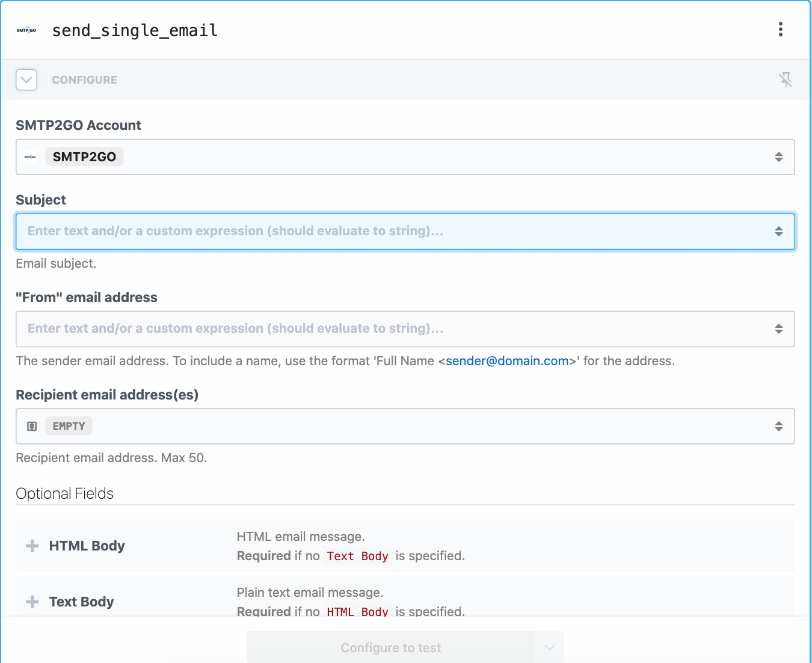Click the EMPTY recipient array chip
This screenshot has height=663, width=812.
tap(69, 426)
